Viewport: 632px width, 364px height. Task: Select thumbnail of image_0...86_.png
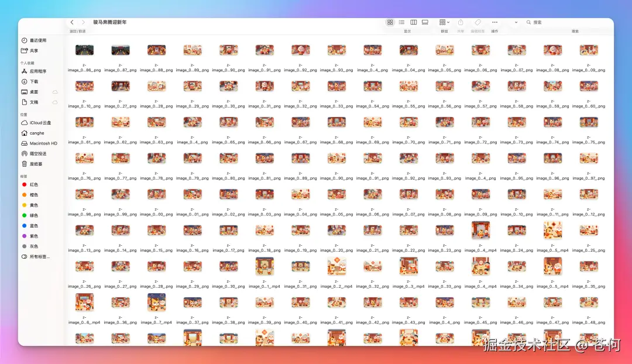(x=84, y=50)
